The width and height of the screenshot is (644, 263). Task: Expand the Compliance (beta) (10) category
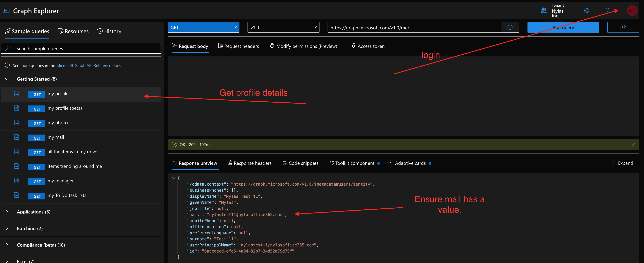pyautogui.click(x=7, y=245)
